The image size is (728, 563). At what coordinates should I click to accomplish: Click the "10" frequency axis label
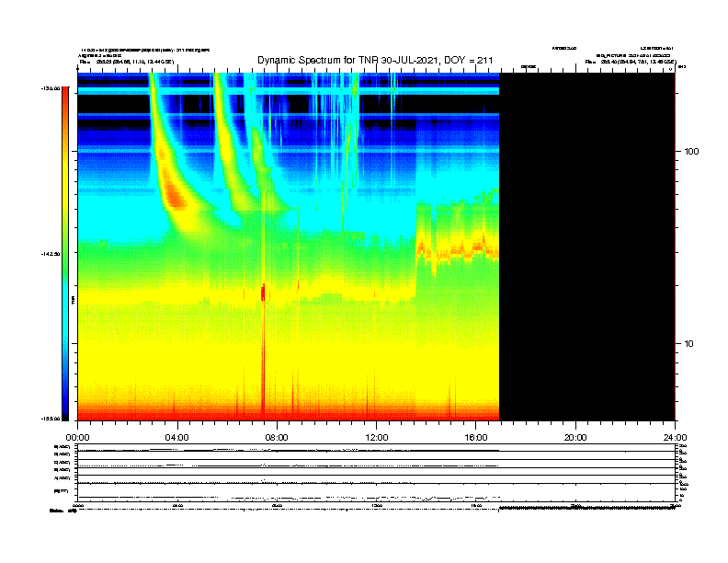[x=689, y=344]
